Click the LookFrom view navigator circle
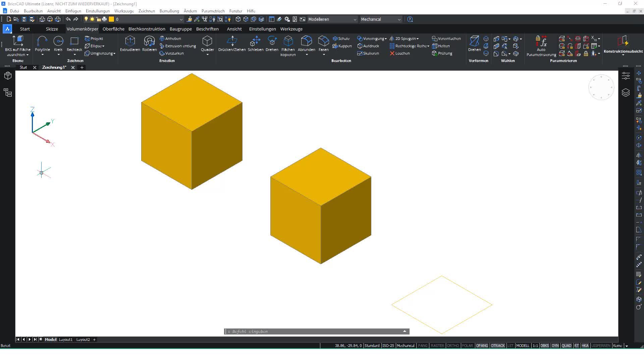Viewport: 644px width, 362px height. coord(601,87)
